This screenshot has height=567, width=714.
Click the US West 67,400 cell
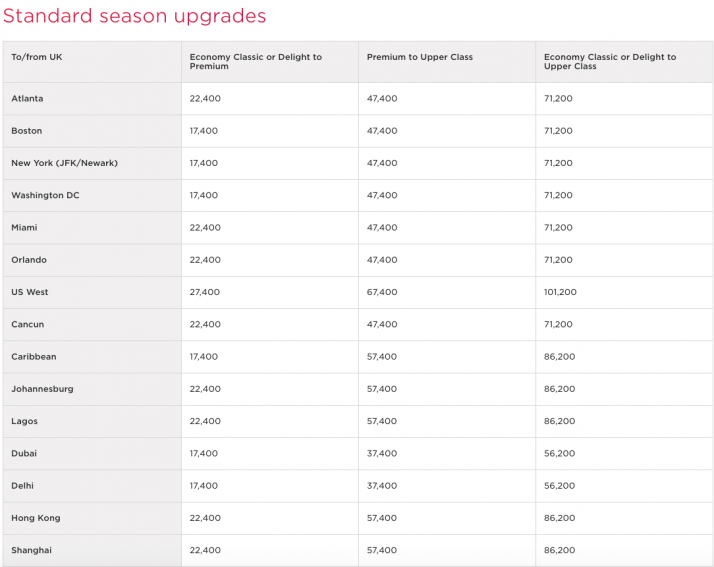(x=382, y=292)
